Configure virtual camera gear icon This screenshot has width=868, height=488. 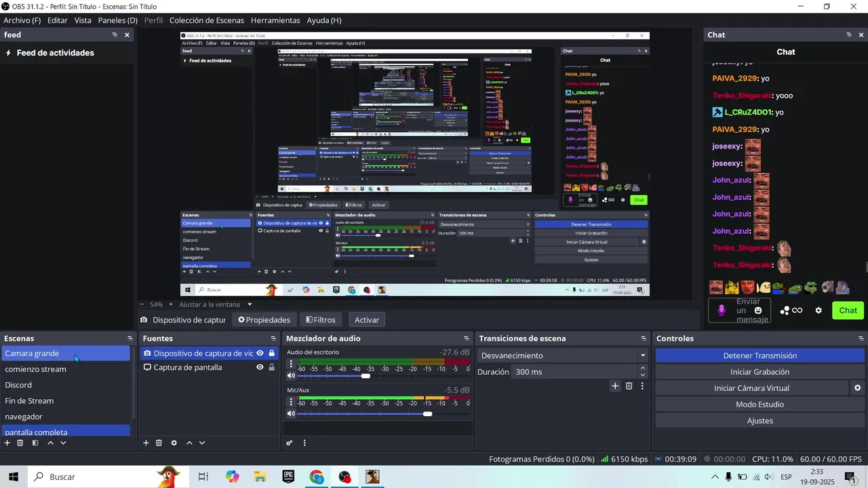point(857,388)
